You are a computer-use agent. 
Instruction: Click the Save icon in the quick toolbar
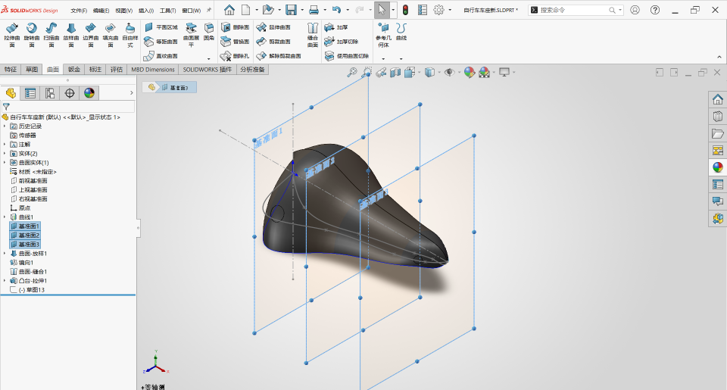(291, 10)
